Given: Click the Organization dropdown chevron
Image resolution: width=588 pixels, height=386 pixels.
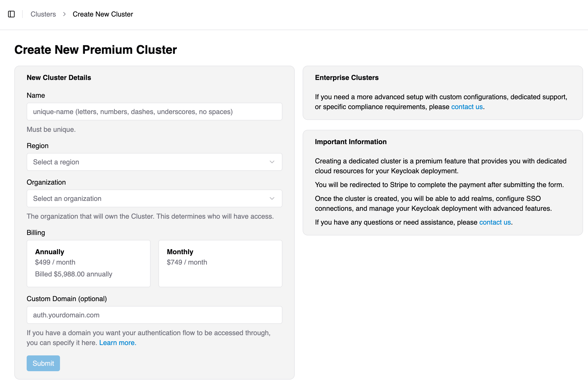Looking at the screenshot, I should (272, 198).
